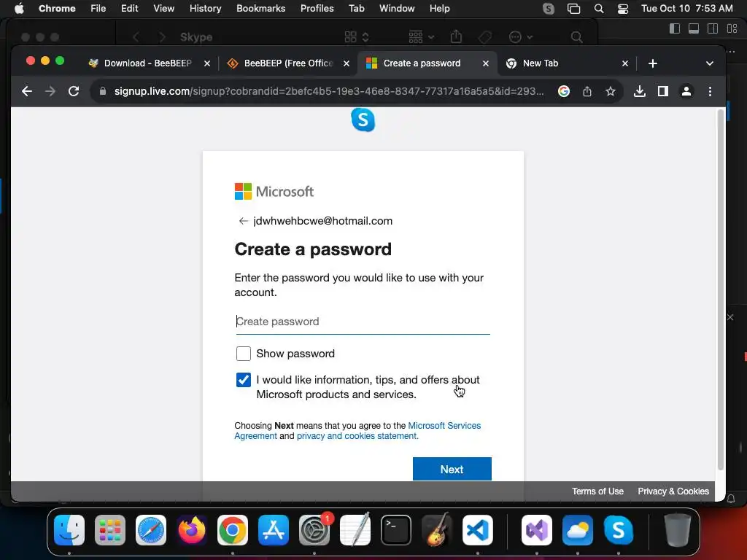747x560 pixels.
Task: Launch Firefox from the dock
Action: 192,530
